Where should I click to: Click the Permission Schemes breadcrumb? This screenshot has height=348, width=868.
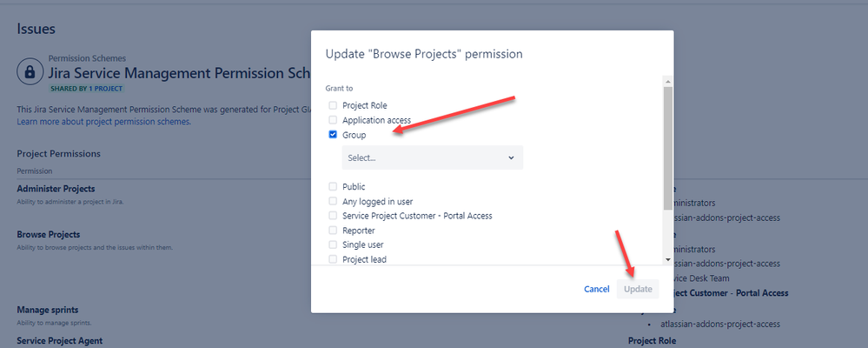(87, 58)
